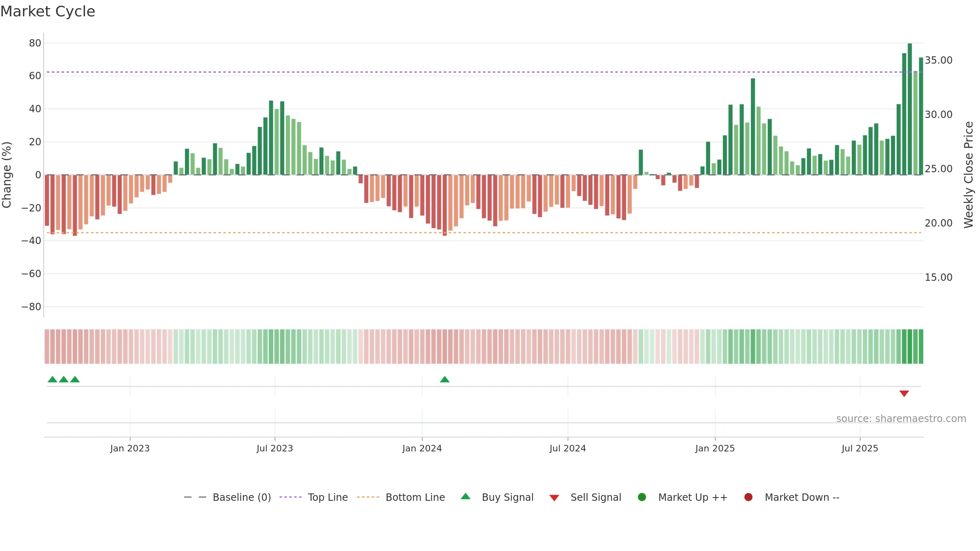Click the 20.00 price axis value

coord(938,223)
